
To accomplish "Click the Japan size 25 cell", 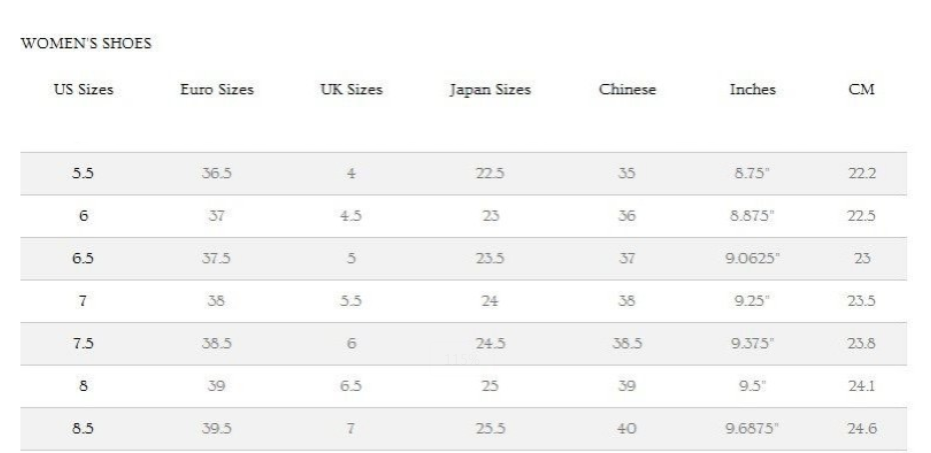I will tap(490, 387).
